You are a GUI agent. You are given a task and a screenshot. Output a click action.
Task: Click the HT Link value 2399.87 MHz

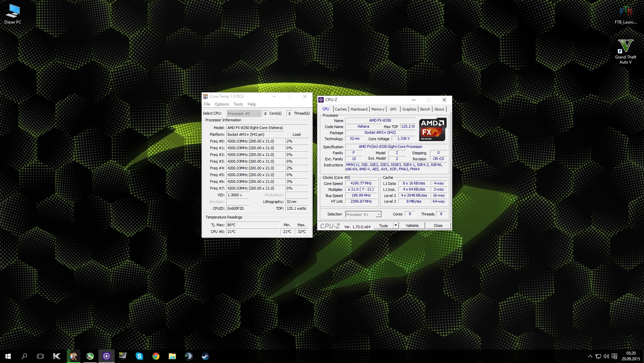point(361,202)
